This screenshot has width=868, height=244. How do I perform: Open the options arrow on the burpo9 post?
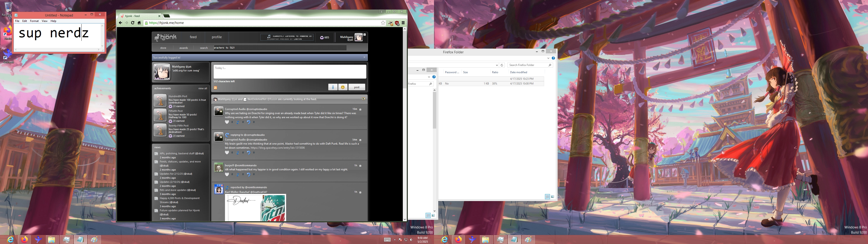coord(360,166)
